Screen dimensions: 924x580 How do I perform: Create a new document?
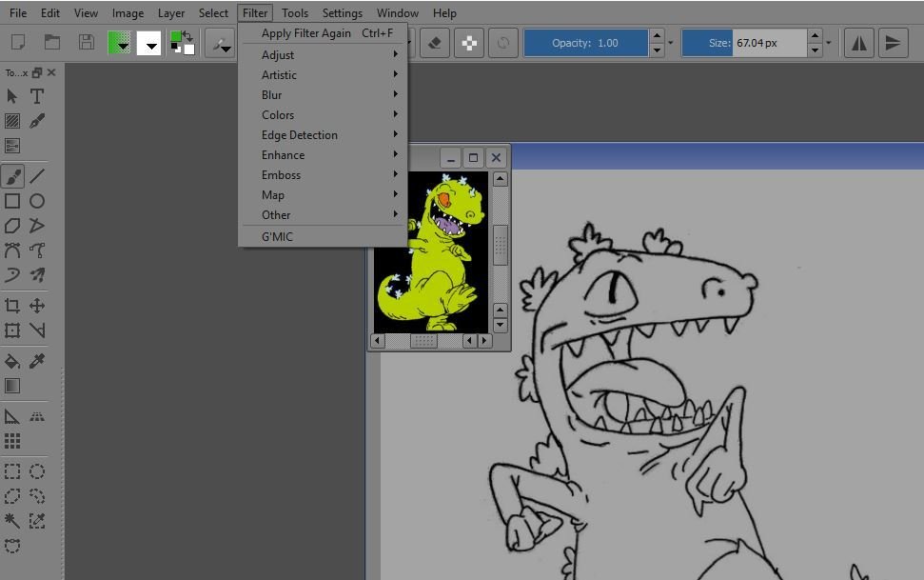(x=18, y=43)
